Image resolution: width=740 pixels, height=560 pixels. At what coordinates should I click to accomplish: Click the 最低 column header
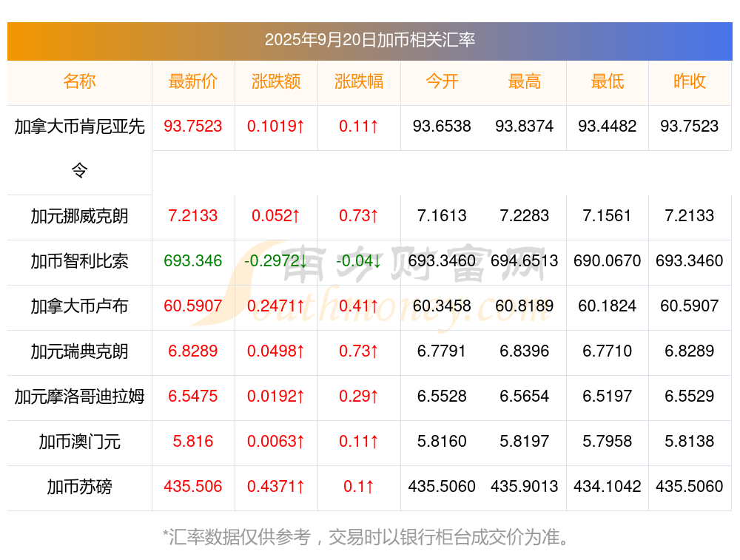608,81
